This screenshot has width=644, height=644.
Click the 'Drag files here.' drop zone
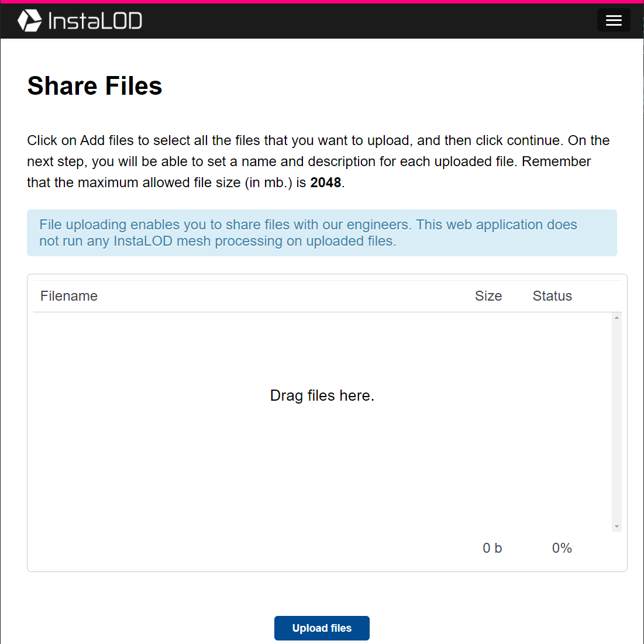click(x=322, y=396)
